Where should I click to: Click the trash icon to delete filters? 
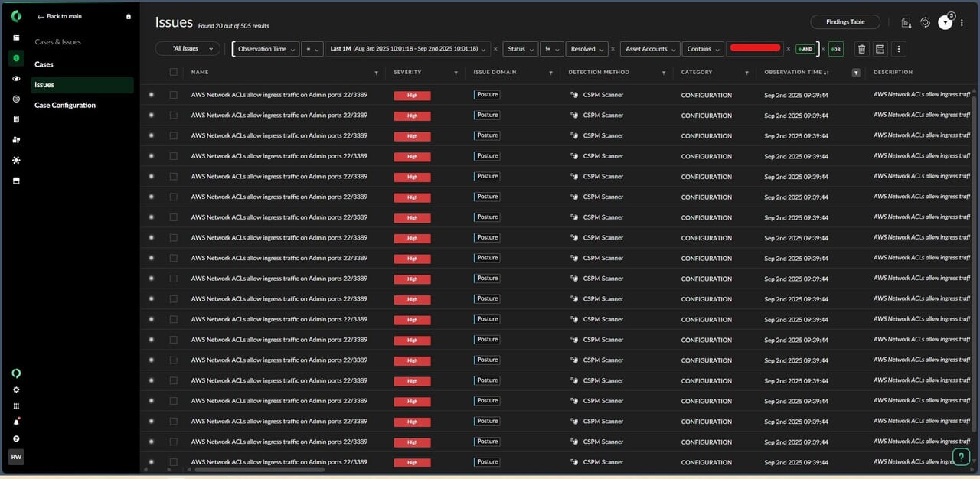(x=861, y=49)
